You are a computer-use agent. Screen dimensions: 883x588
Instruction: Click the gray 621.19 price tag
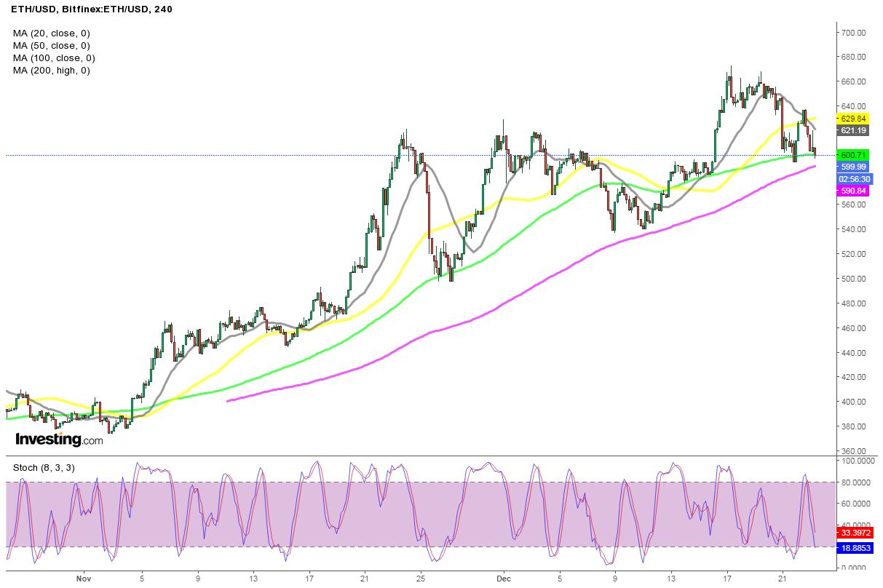[x=853, y=130]
